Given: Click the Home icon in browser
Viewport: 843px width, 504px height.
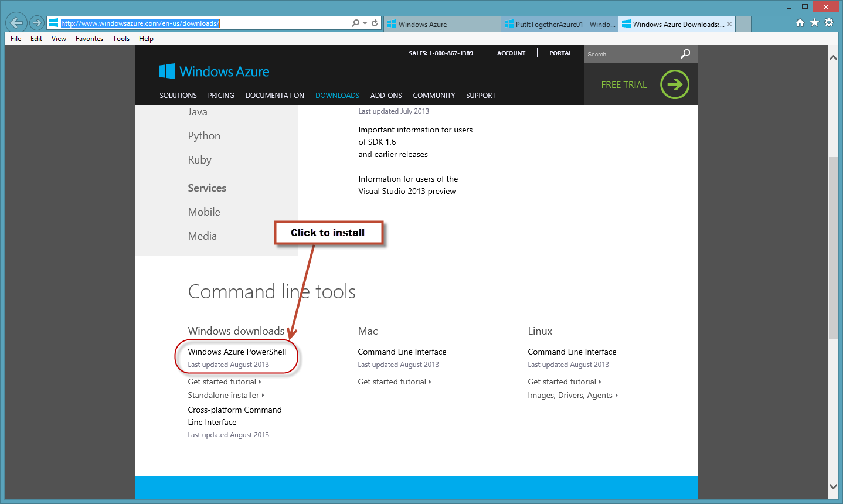Looking at the screenshot, I should click(800, 23).
